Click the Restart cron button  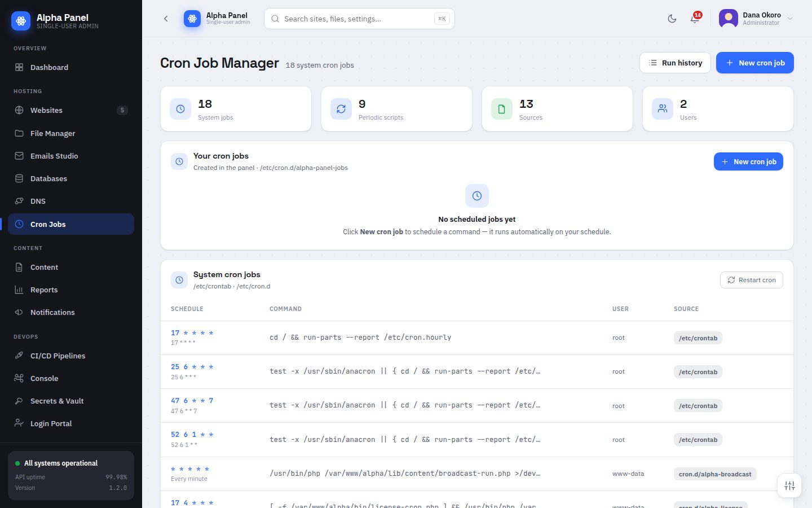coord(751,280)
